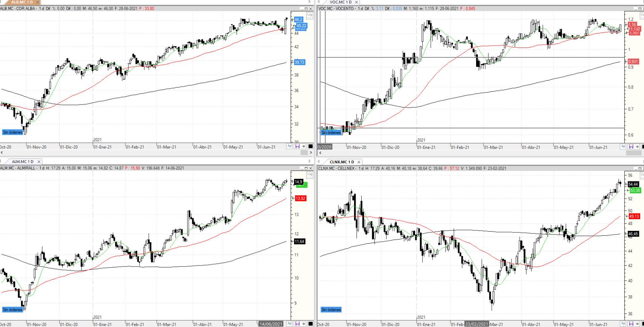Click the black color swatch under ALB.MC chart

311,146
